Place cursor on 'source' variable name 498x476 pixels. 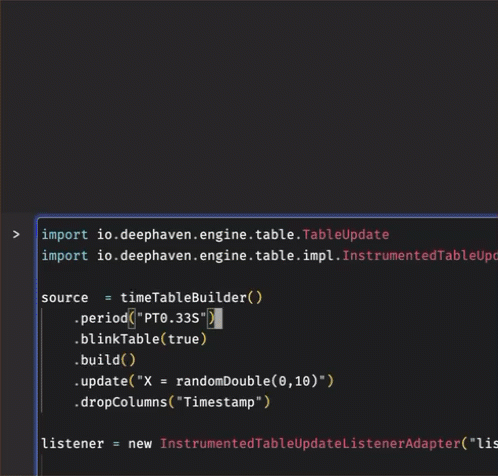65,298
